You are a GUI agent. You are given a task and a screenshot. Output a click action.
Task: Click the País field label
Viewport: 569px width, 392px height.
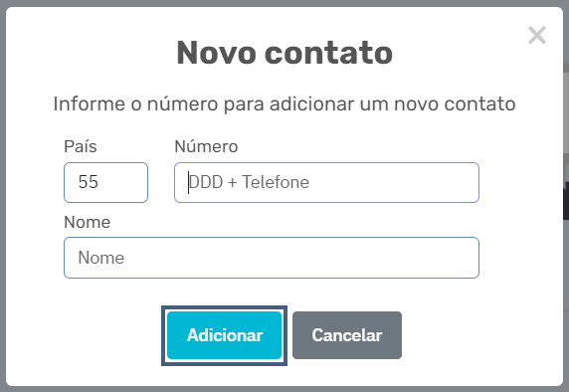click(x=81, y=146)
